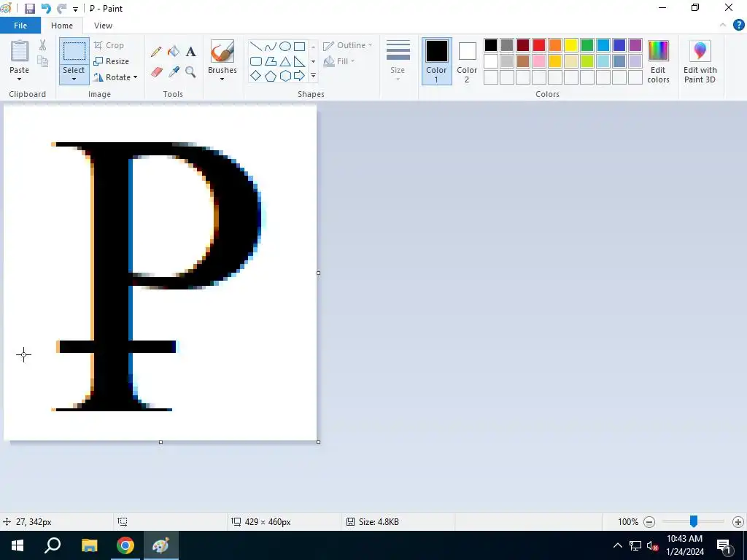Click the Cut scissors icon
Image resolution: width=747 pixels, height=560 pixels.
pos(42,45)
